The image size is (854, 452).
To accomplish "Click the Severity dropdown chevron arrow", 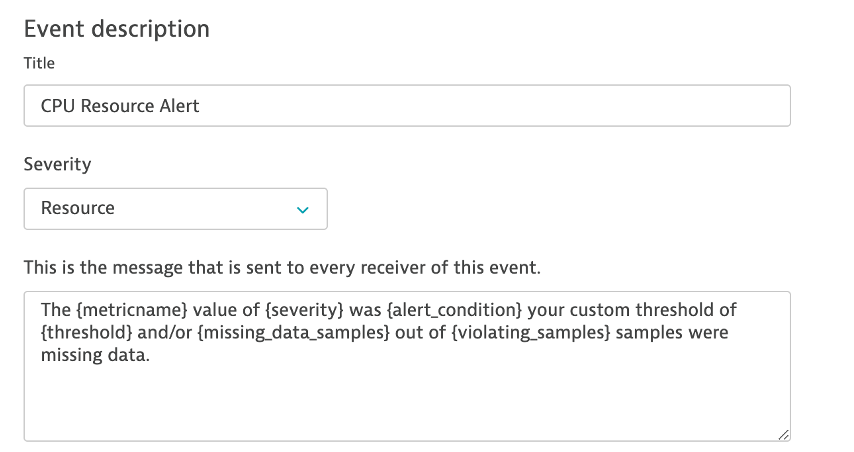I will point(303,209).
